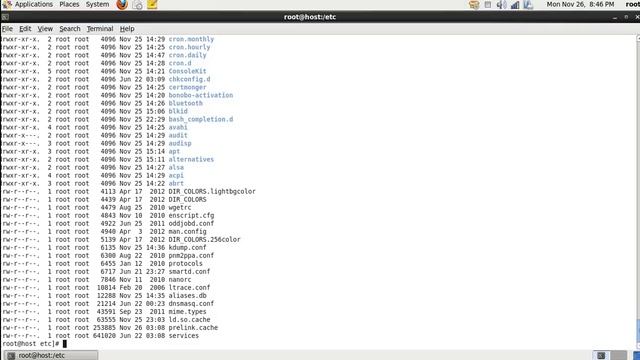Screen dimensions: 640x360
Task: Open the volume control speaker icon
Action: [501, 5]
